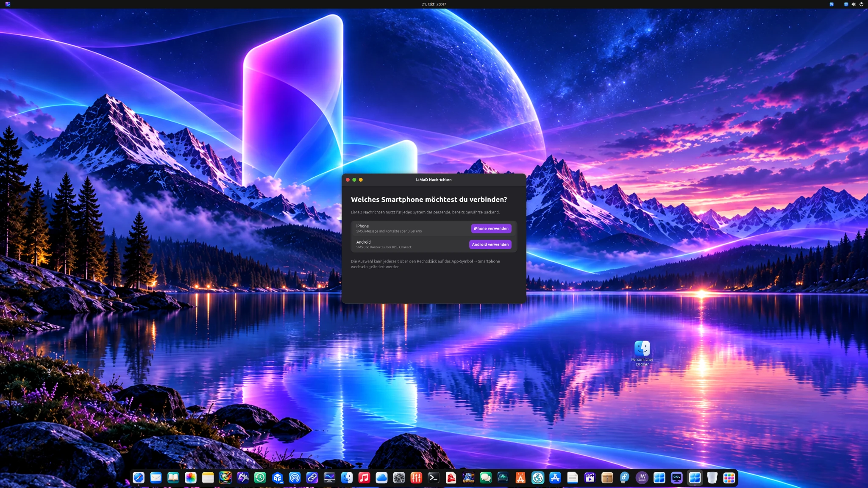This screenshot has height=488, width=868.
Task: Open the video clapperboard icon in dock
Action: click(590, 478)
